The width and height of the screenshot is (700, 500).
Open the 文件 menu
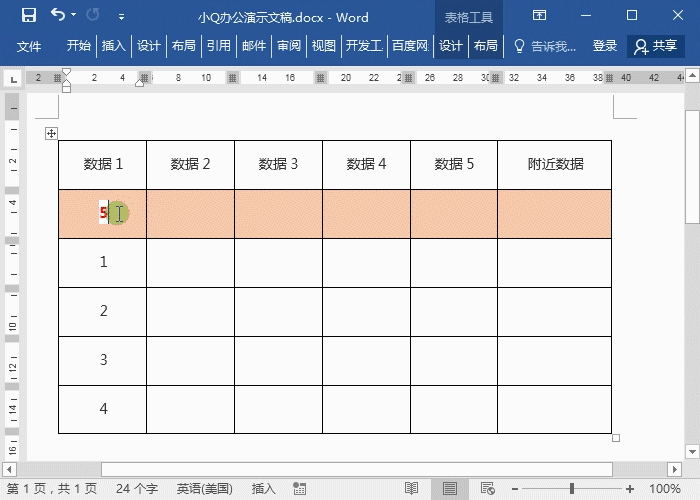29,46
